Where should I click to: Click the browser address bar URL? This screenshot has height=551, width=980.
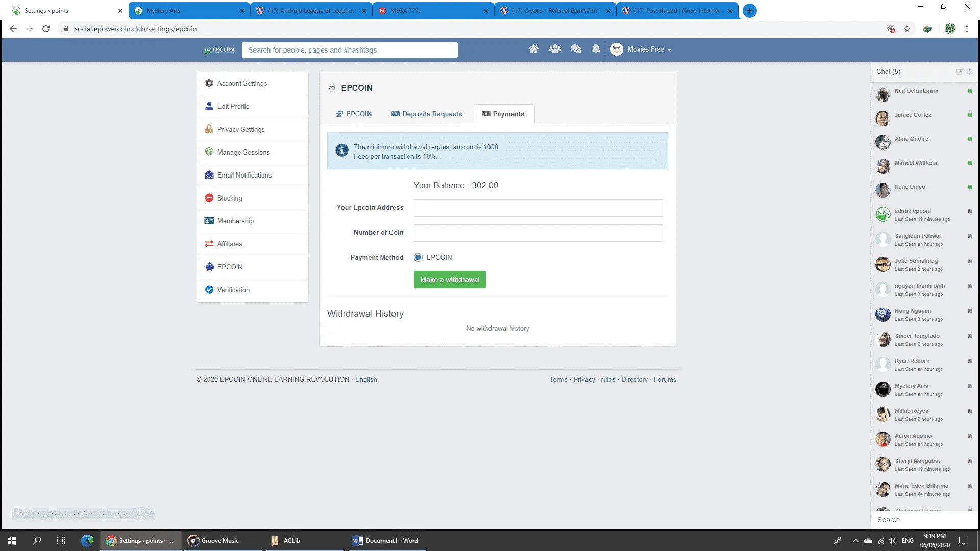pyautogui.click(x=135, y=29)
